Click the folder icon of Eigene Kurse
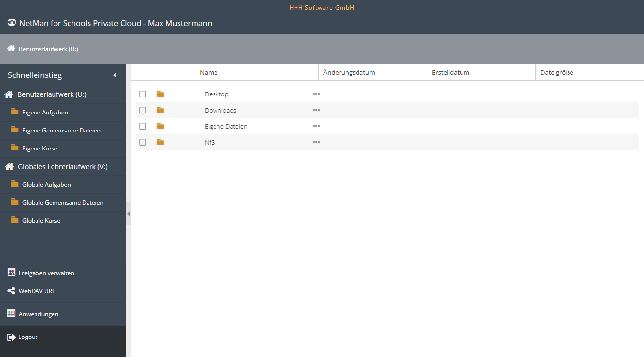 point(15,148)
